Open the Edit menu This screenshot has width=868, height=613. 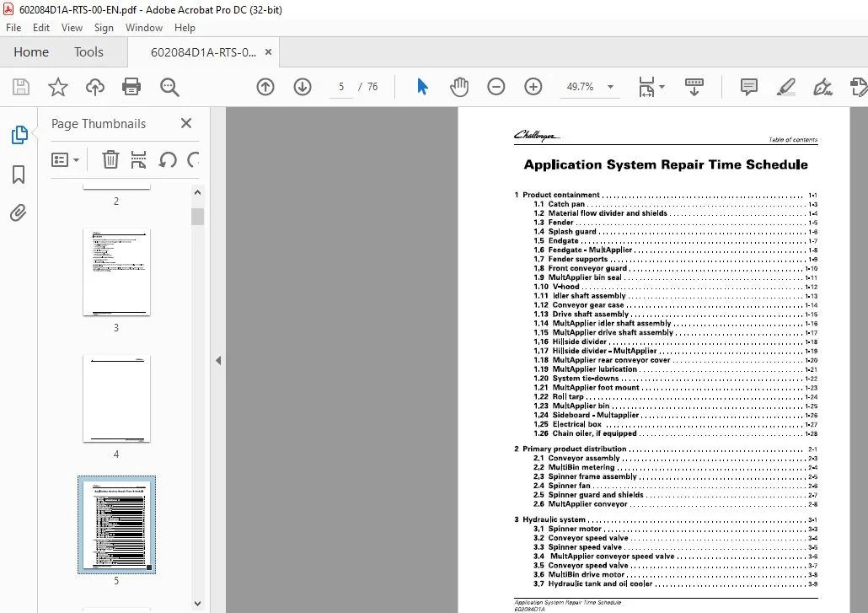[x=41, y=28]
